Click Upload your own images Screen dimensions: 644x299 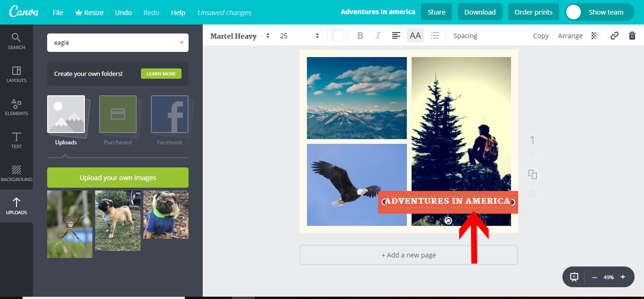(117, 177)
